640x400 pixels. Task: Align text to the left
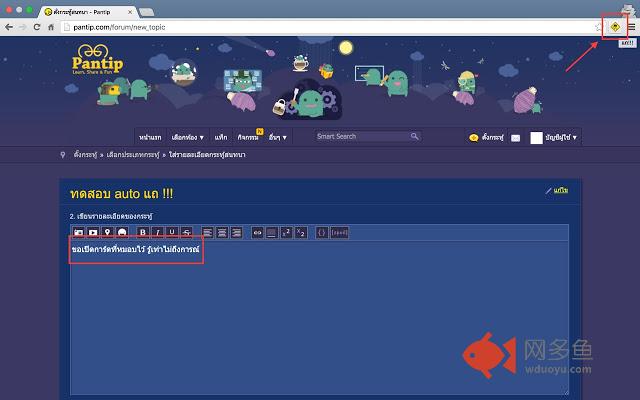(208, 233)
